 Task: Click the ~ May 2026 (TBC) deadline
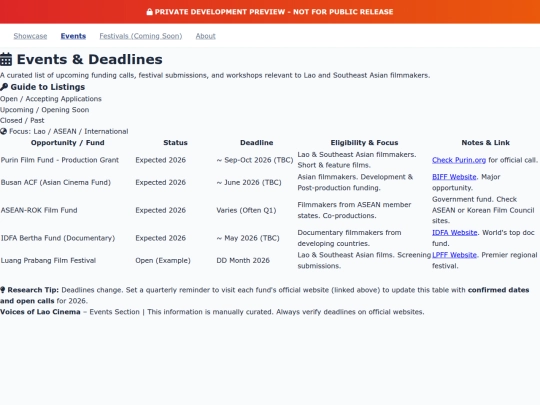248,238
